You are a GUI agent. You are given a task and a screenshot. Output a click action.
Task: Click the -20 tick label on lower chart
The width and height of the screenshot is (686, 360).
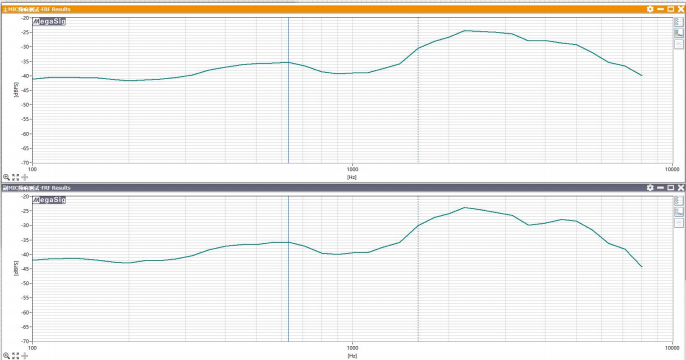point(26,196)
